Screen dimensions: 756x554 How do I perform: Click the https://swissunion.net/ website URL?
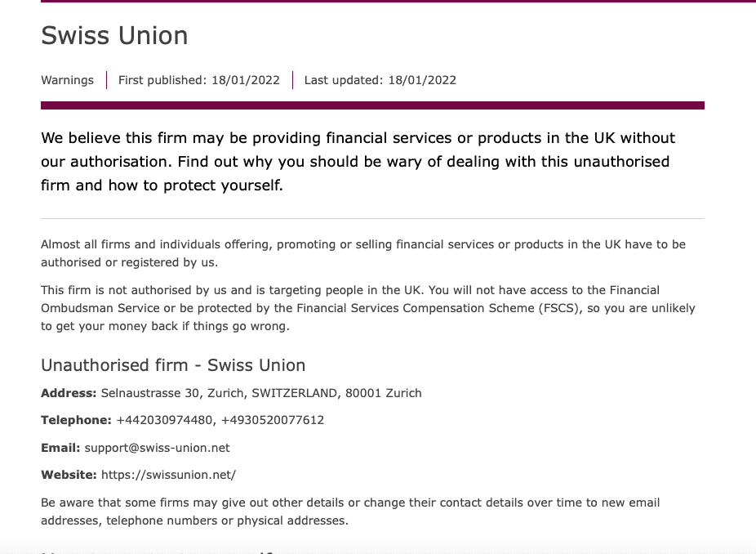click(168, 475)
